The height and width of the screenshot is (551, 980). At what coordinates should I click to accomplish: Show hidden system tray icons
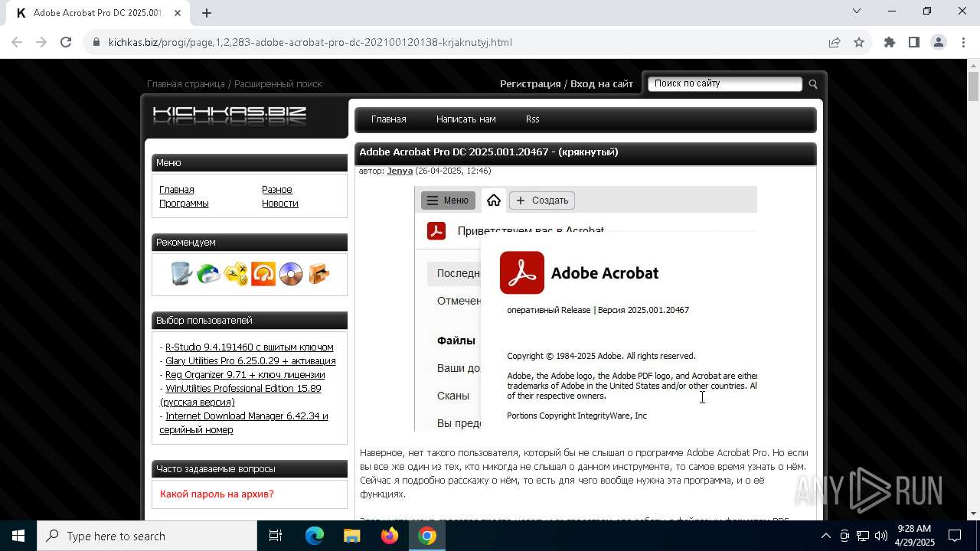coord(825,536)
